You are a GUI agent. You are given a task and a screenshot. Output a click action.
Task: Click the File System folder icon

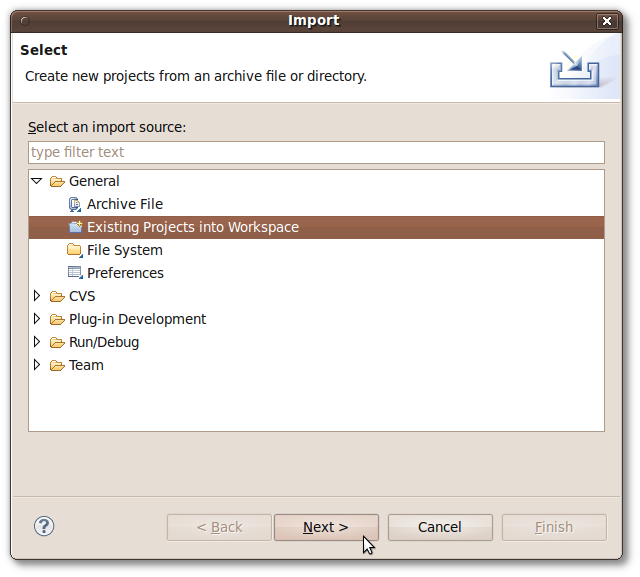click(x=75, y=250)
